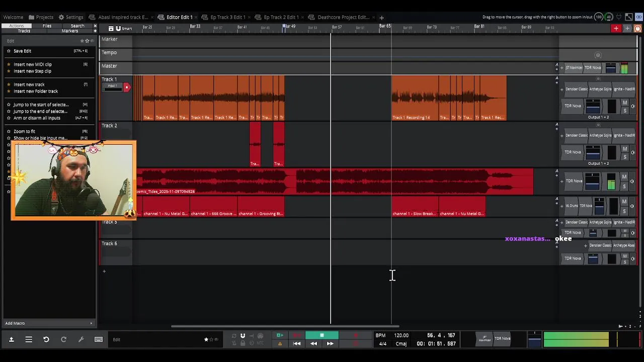This screenshot has width=644, height=362.
Task: Click the transport stop button
Action: [x=321, y=335]
